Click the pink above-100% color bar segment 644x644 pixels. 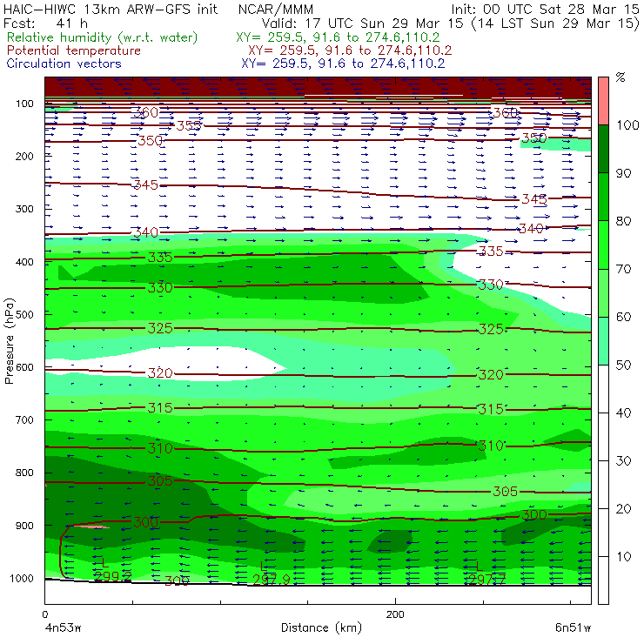603,101
